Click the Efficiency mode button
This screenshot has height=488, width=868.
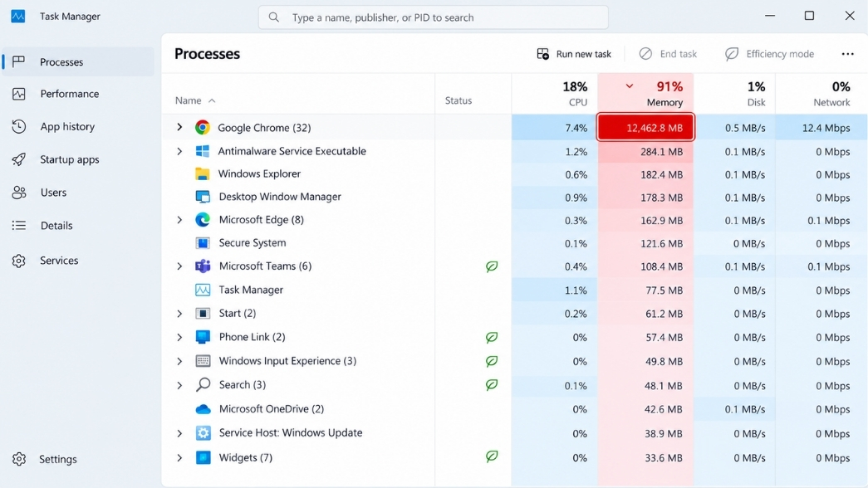tap(769, 54)
